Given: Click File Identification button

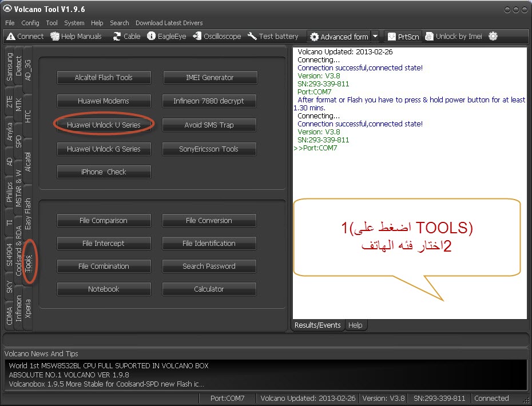Looking at the screenshot, I should pyautogui.click(x=209, y=243).
